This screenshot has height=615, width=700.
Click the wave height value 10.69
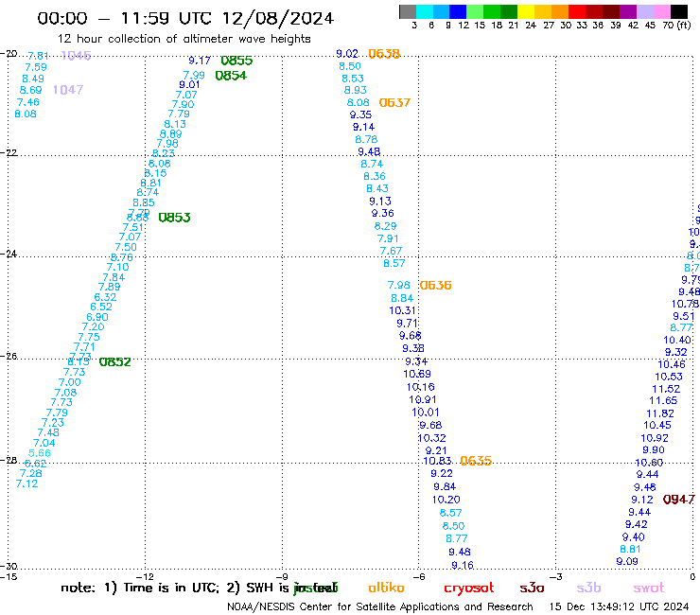(417, 374)
